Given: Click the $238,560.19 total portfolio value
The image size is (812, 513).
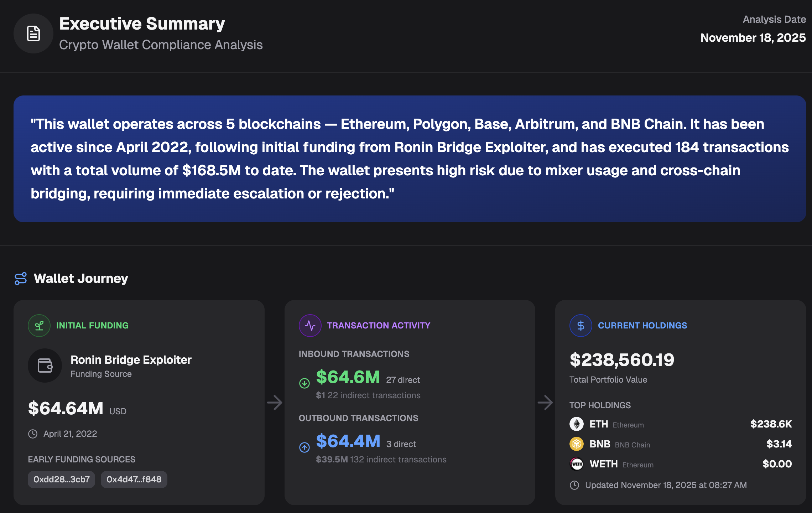Looking at the screenshot, I should (622, 360).
